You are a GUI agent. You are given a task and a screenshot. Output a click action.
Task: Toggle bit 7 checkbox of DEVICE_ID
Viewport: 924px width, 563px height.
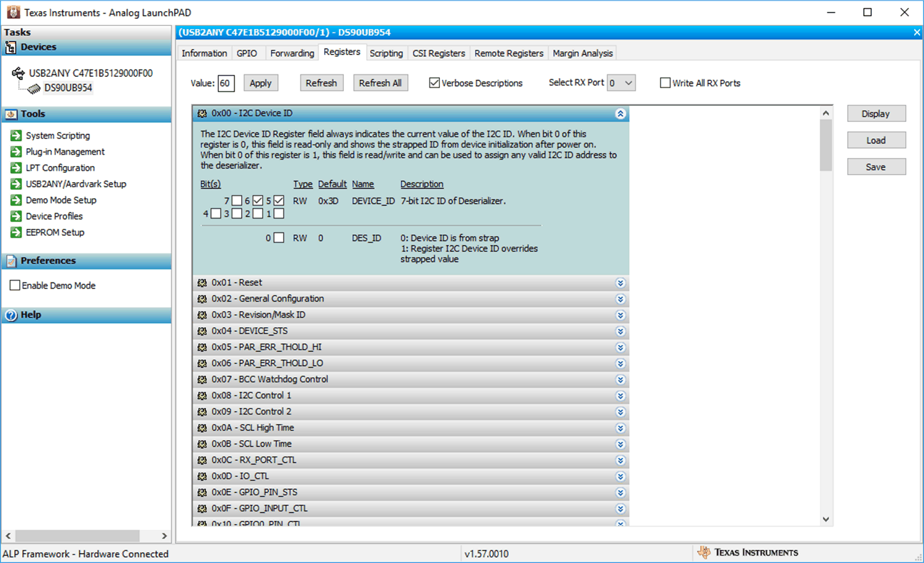coord(237,201)
